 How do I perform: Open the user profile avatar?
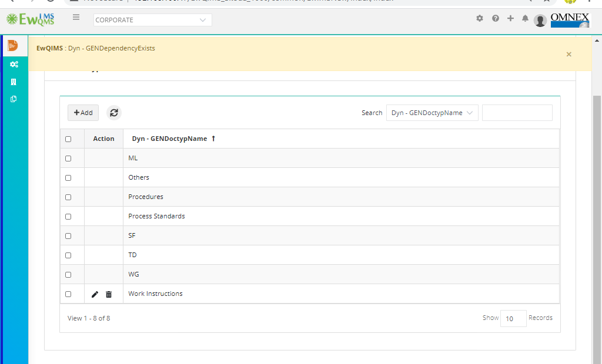click(x=540, y=21)
